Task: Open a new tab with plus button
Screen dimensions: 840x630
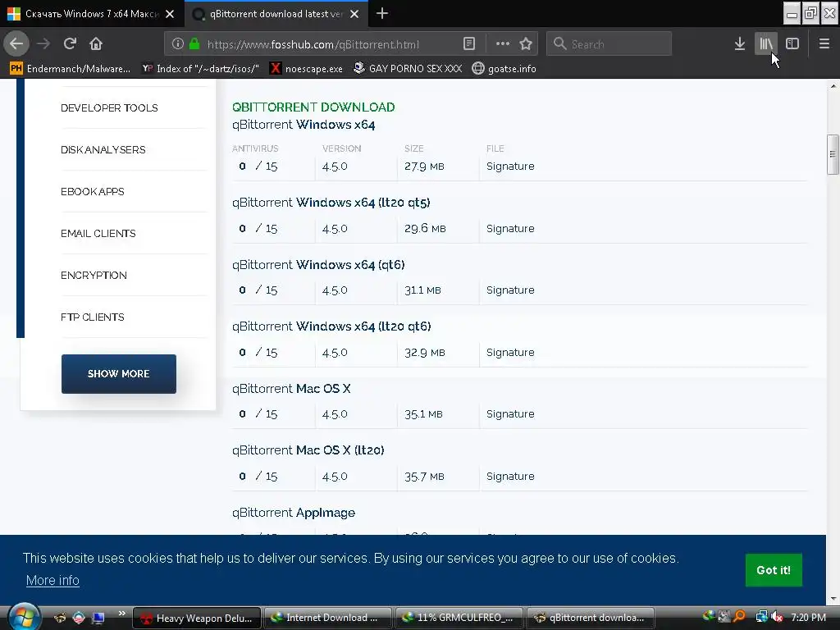Action: click(382, 13)
